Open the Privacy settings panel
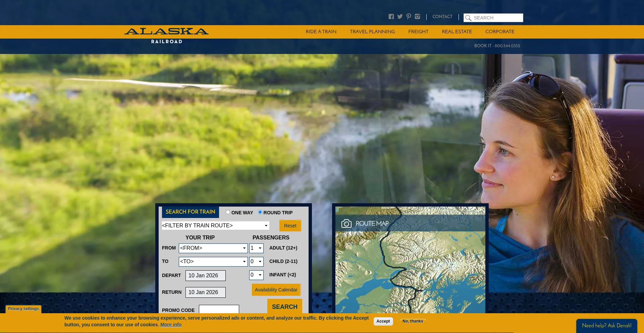 click(23, 309)
